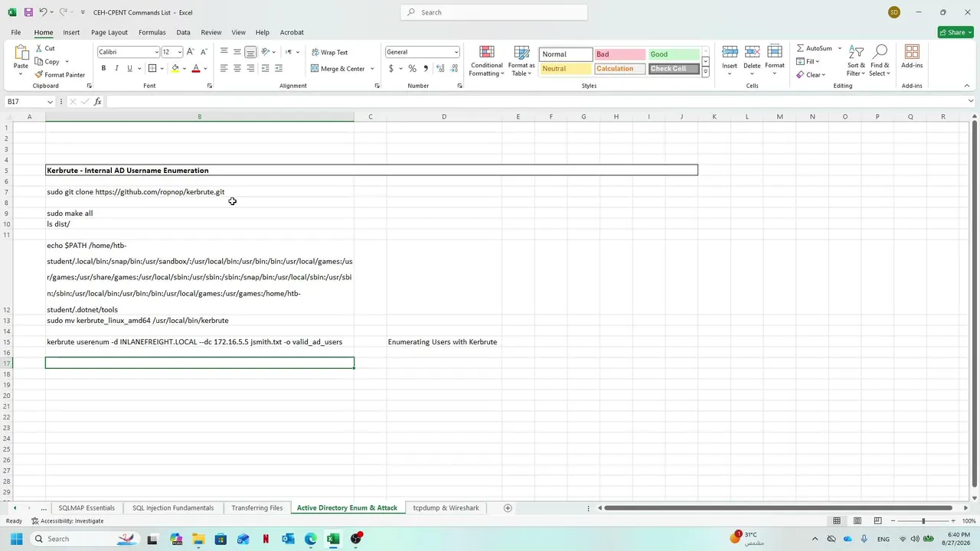Click the Find & Select icon
Image resolution: width=980 pixels, height=551 pixels.
click(880, 52)
